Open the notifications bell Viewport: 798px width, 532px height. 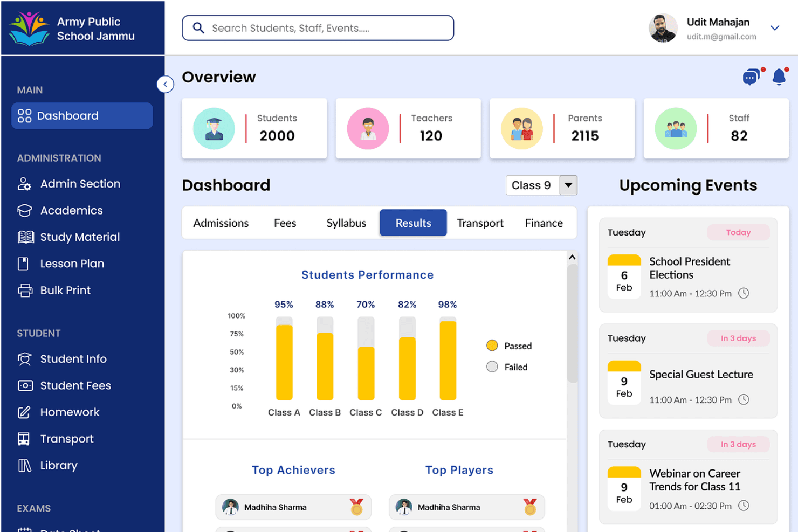pyautogui.click(x=780, y=77)
